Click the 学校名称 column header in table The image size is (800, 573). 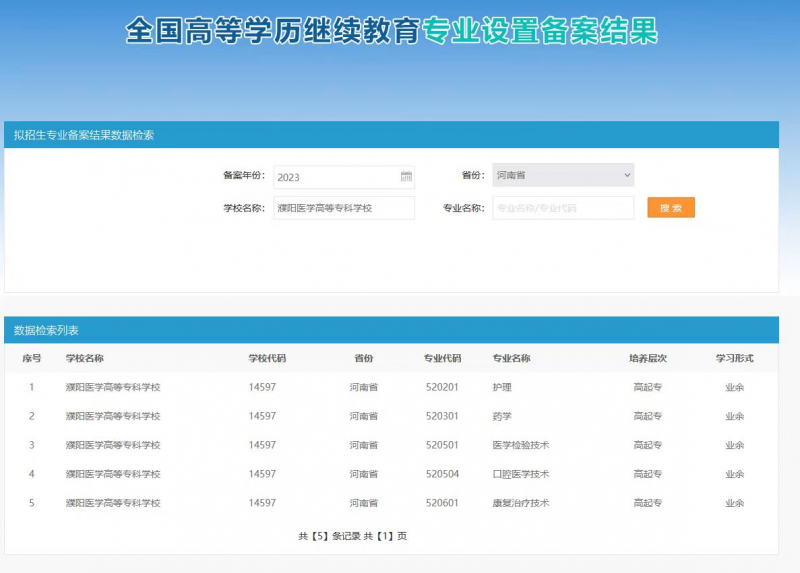85,358
